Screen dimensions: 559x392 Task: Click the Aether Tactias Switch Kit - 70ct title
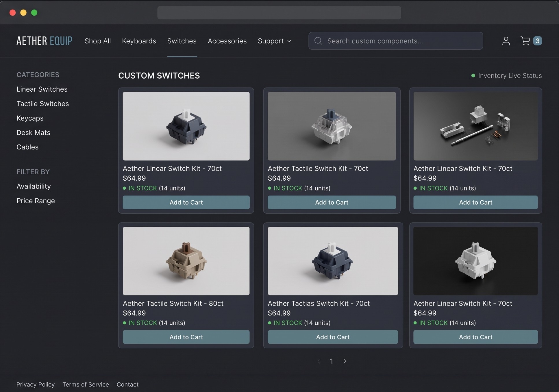click(x=319, y=303)
